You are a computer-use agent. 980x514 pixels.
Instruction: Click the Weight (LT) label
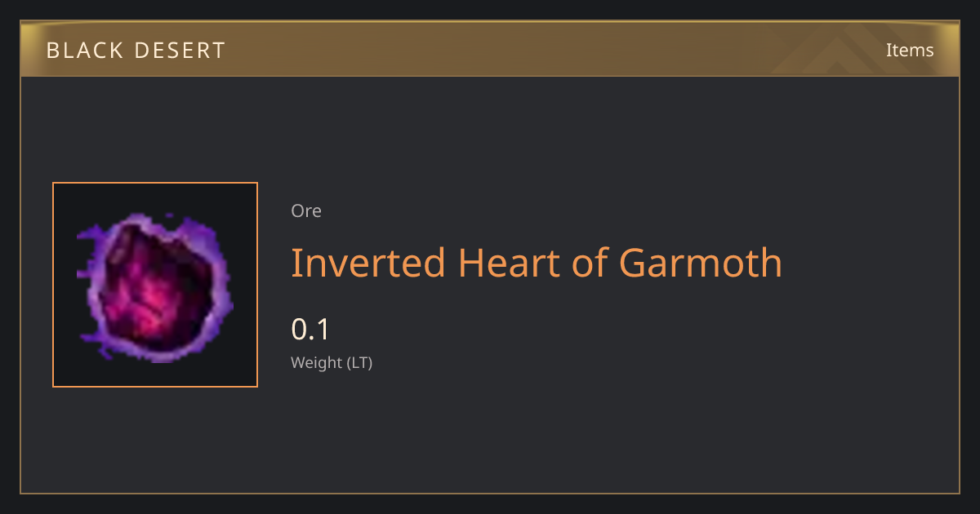[332, 363]
